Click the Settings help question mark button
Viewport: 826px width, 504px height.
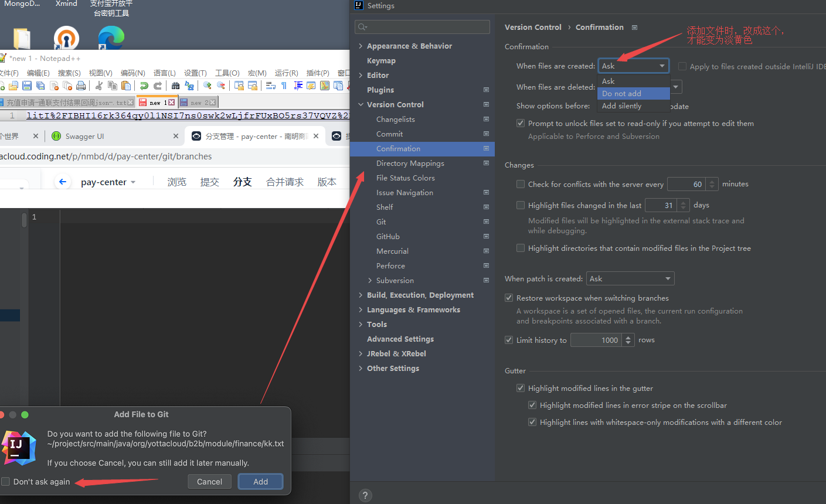(365, 495)
